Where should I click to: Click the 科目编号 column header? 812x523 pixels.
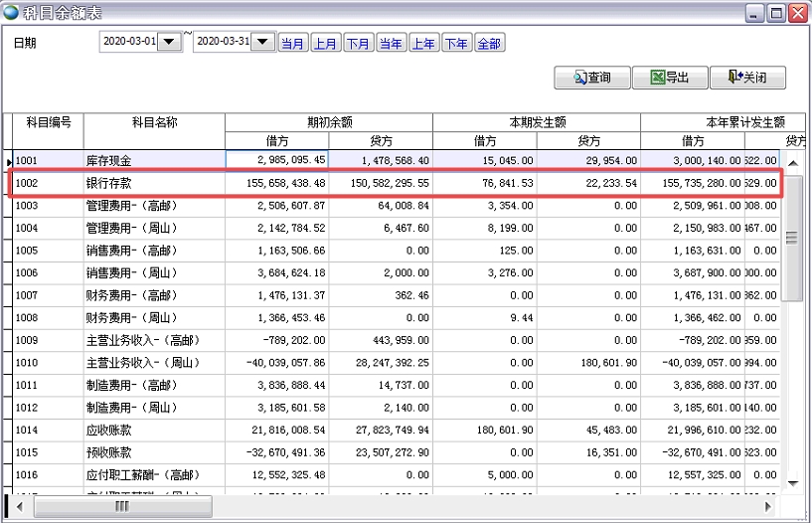point(48,122)
